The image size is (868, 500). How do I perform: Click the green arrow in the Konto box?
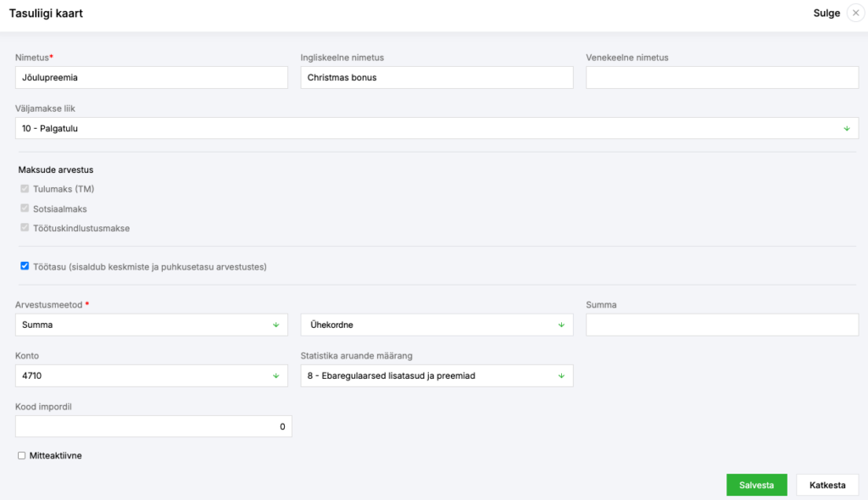pos(275,376)
